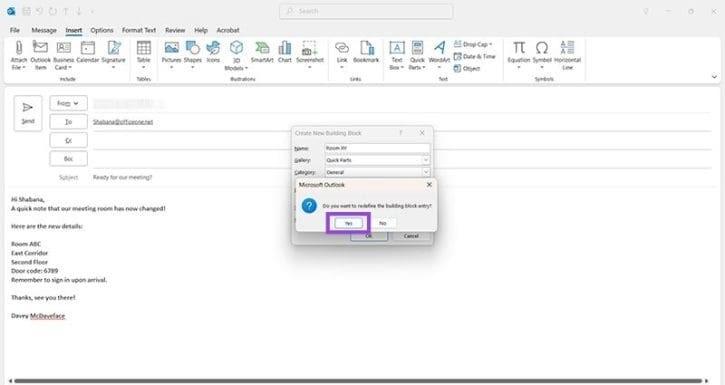
Task: Open Shapes gallery
Action: [192, 55]
